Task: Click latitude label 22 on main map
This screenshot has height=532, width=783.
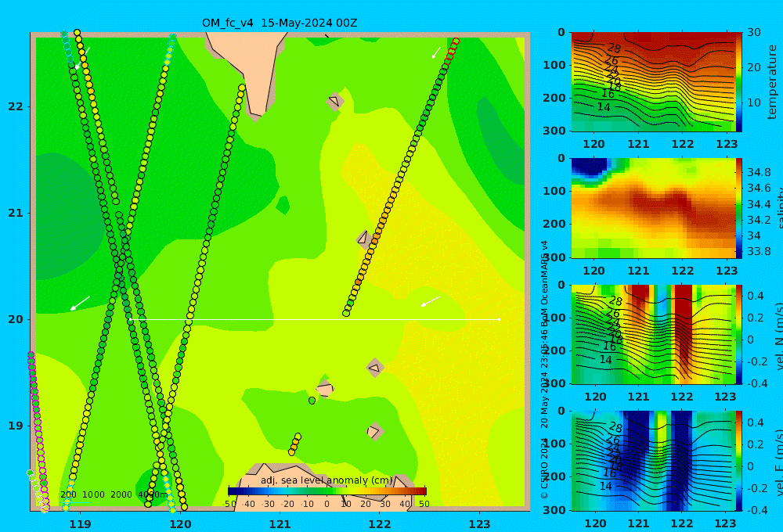Action: [16, 106]
